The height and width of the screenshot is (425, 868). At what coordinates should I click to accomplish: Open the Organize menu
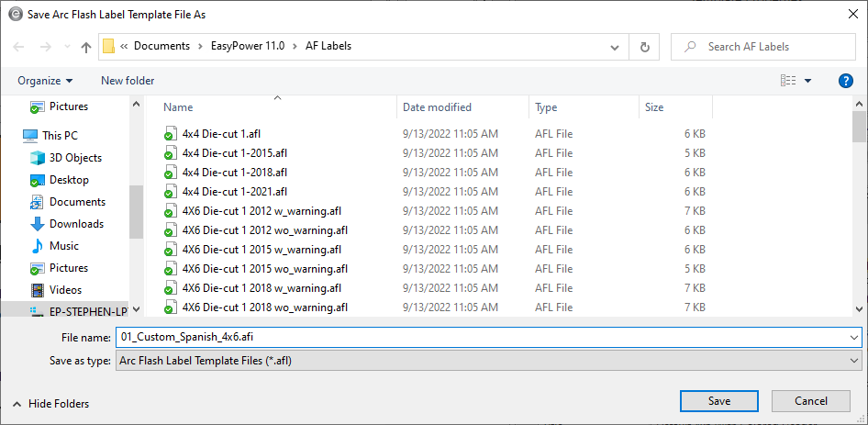pyautogui.click(x=45, y=81)
